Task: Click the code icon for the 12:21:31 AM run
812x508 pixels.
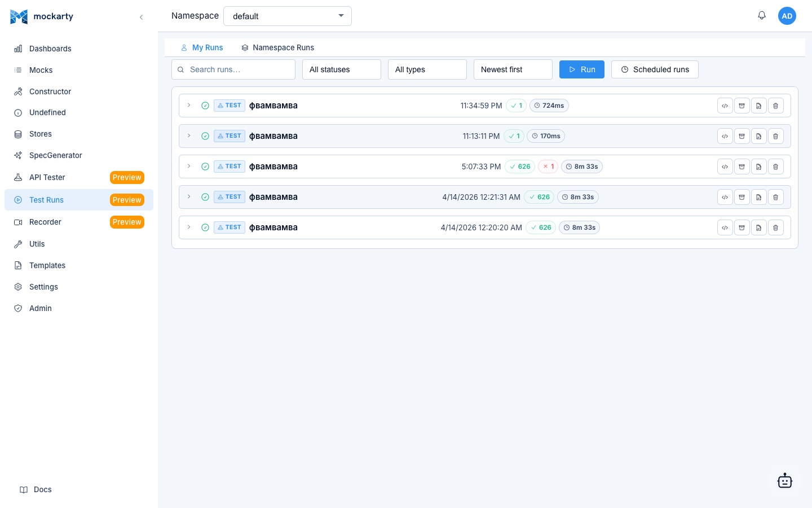Action: click(725, 197)
